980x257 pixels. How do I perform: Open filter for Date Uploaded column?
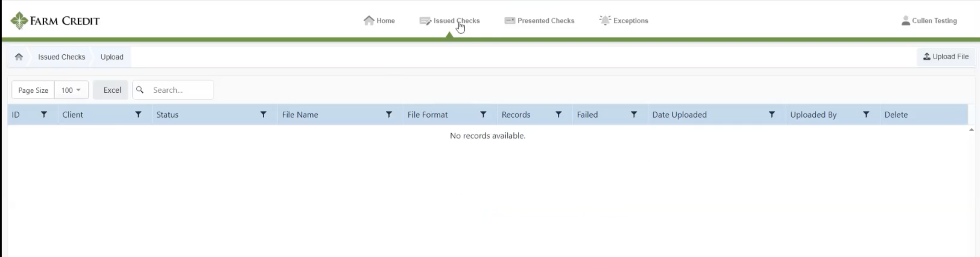click(x=772, y=114)
